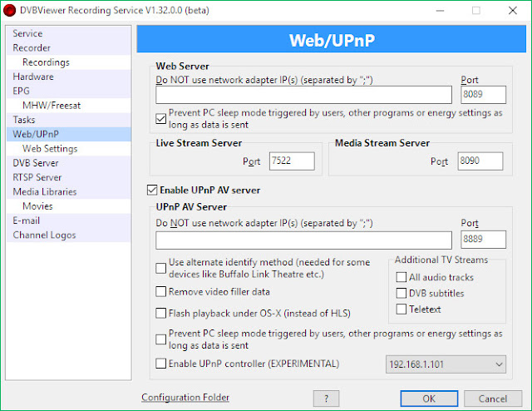Check Remove video filler data

click(160, 292)
